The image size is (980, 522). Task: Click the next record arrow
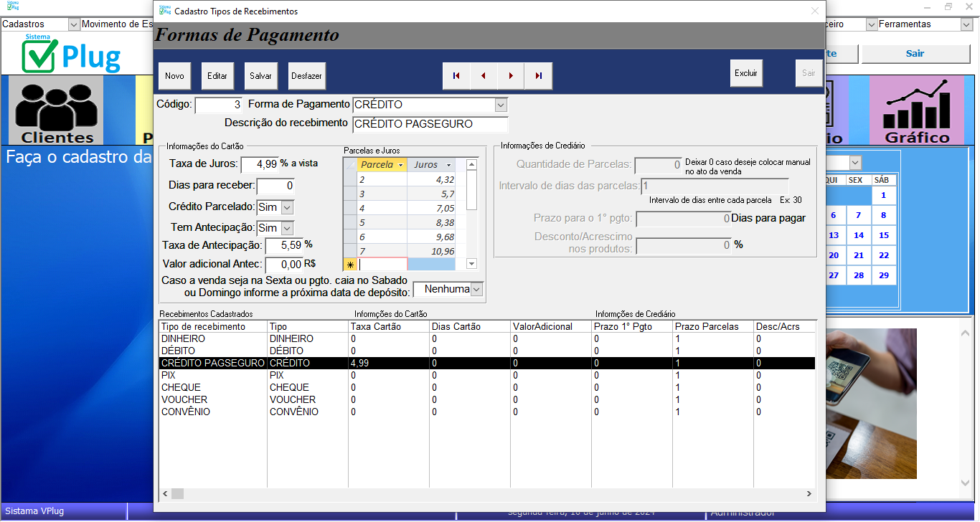(511, 75)
